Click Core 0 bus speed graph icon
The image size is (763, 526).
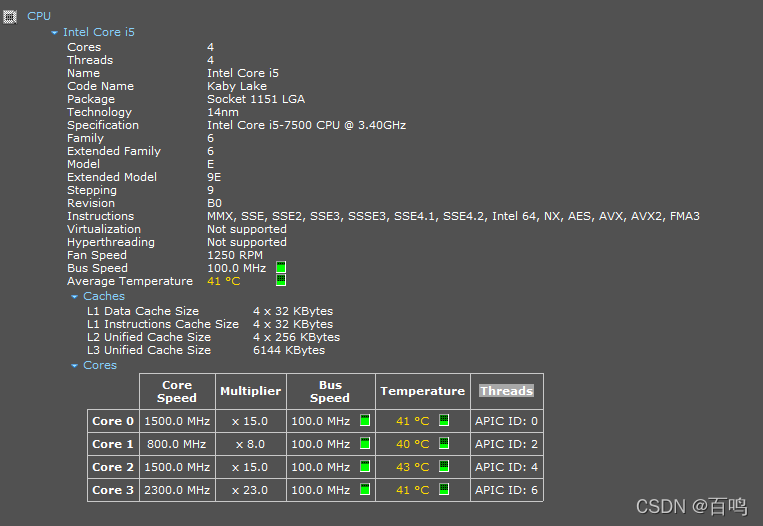[365, 420]
